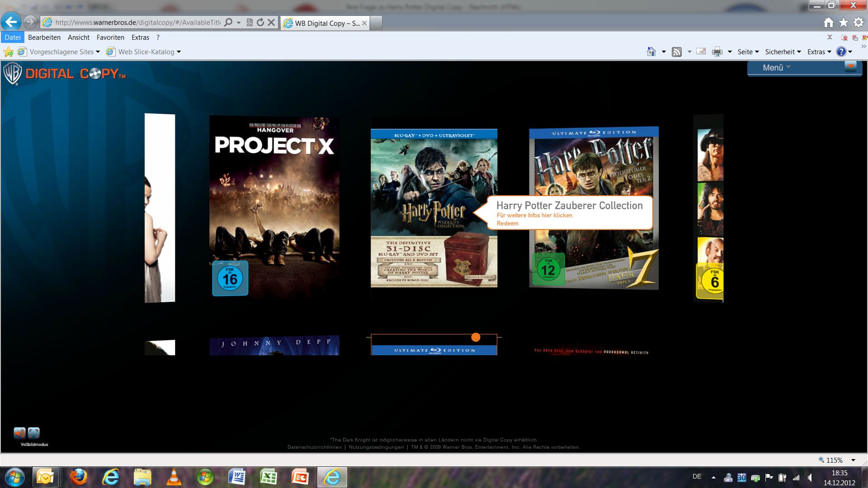
Task: Click the compatibility view broken-page icon
Action: (x=250, y=22)
